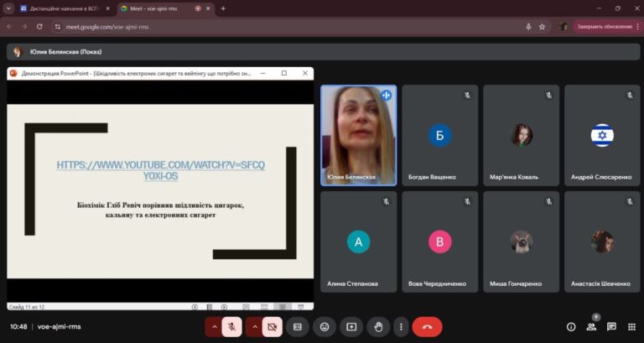This screenshot has width=644, height=343.
Task: Open the YouTube link on the slide
Action: pos(161,170)
